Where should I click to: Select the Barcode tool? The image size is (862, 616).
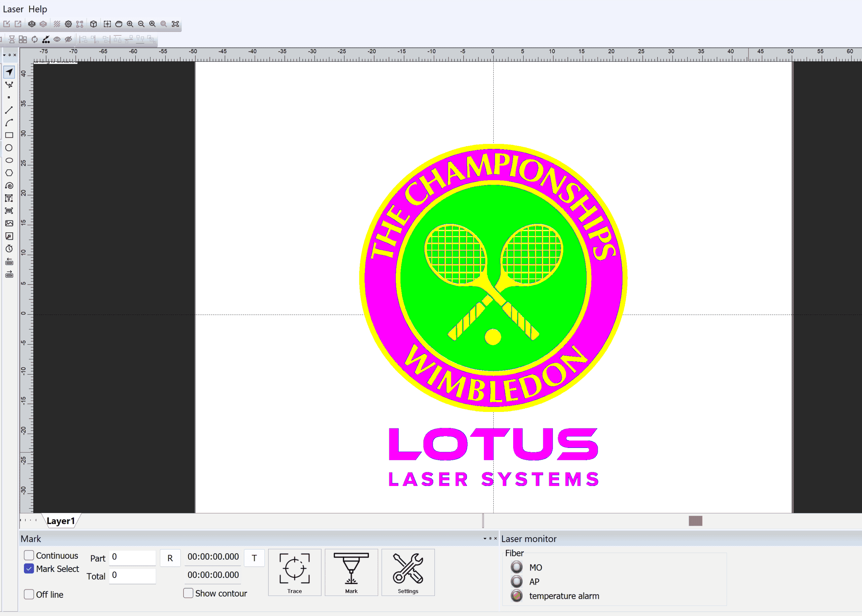tap(9, 210)
